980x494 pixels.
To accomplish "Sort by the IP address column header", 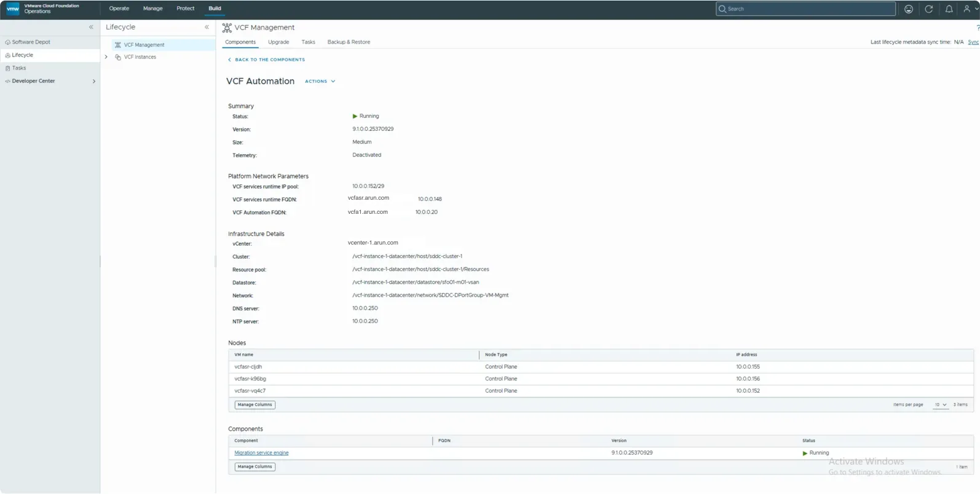I will click(x=746, y=355).
